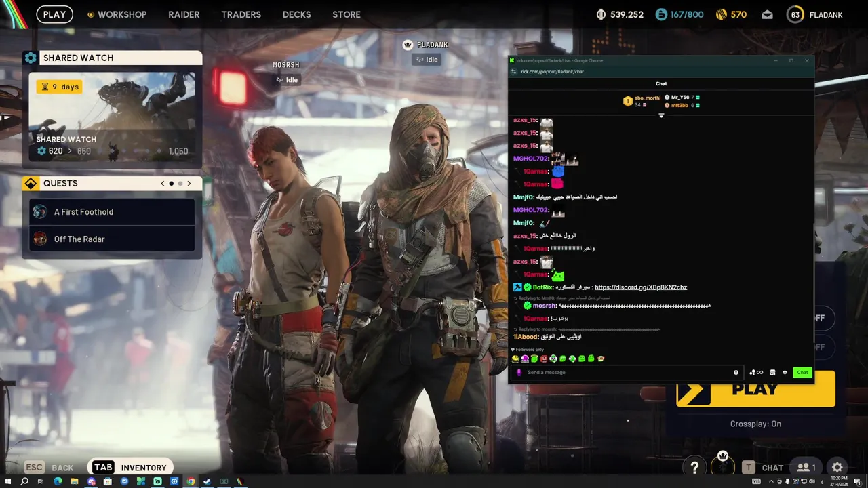
Task: Select the first quests page dot
Action: pos(172,183)
